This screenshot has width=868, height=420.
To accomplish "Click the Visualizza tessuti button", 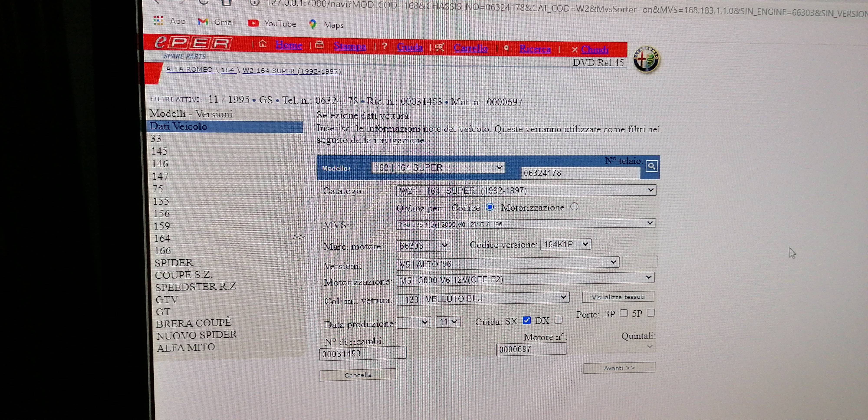I will pyautogui.click(x=618, y=297).
